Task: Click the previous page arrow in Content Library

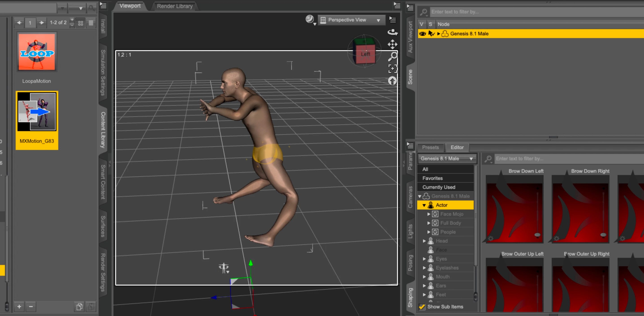Action: pyautogui.click(x=19, y=23)
